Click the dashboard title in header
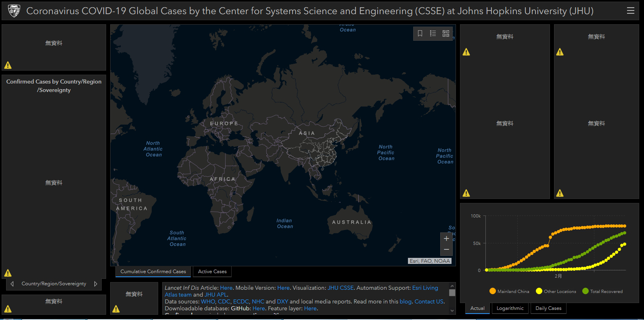The width and height of the screenshot is (644, 320). [310, 11]
